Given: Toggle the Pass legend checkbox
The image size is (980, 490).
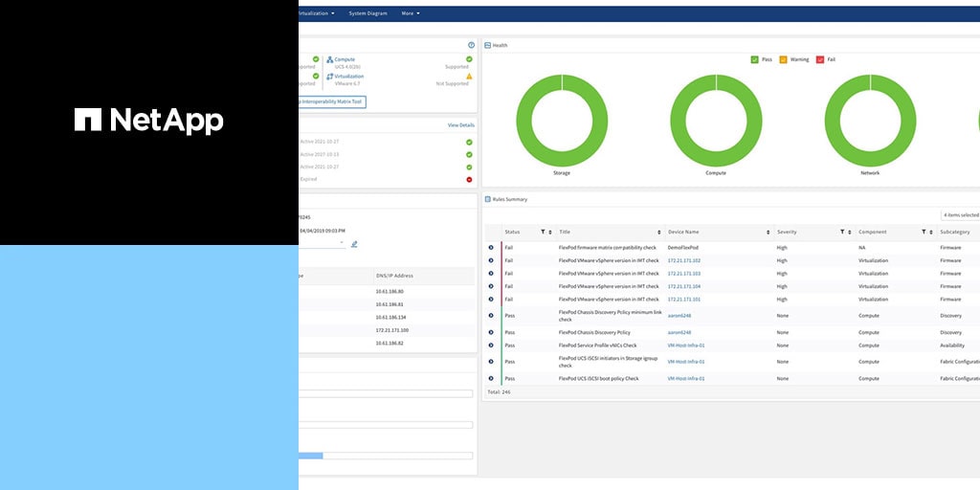Looking at the screenshot, I should [755, 59].
